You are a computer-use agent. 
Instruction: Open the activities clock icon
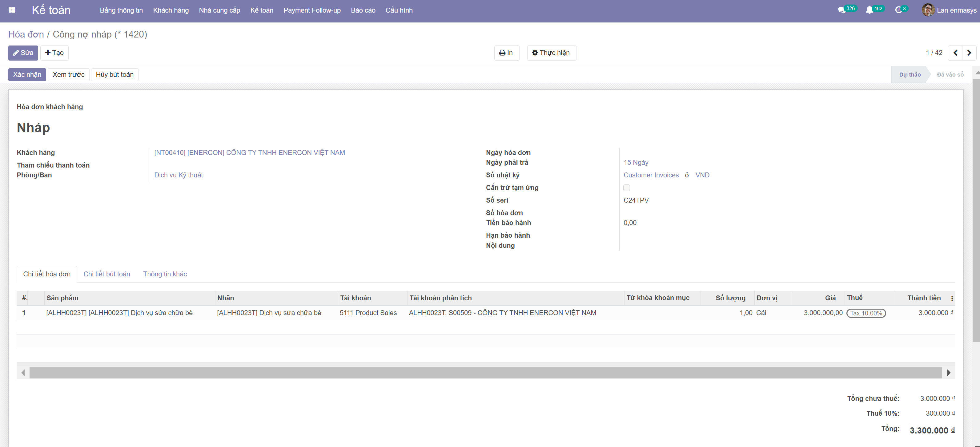(x=898, y=10)
